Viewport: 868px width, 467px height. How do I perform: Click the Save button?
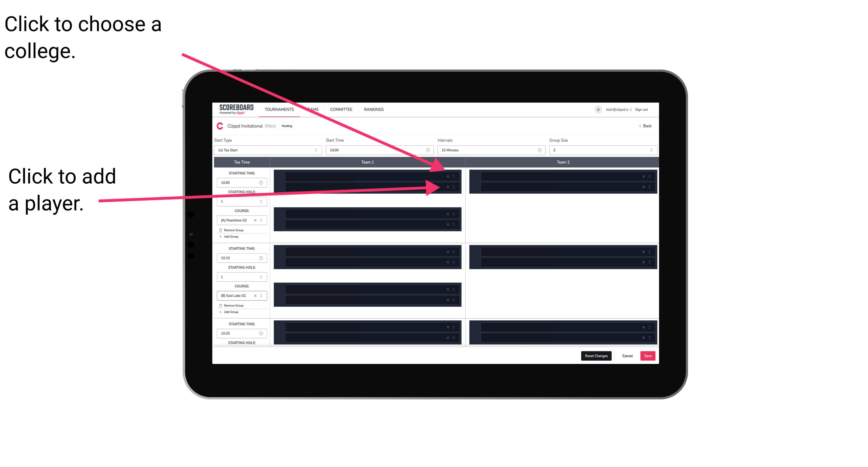[x=649, y=355]
